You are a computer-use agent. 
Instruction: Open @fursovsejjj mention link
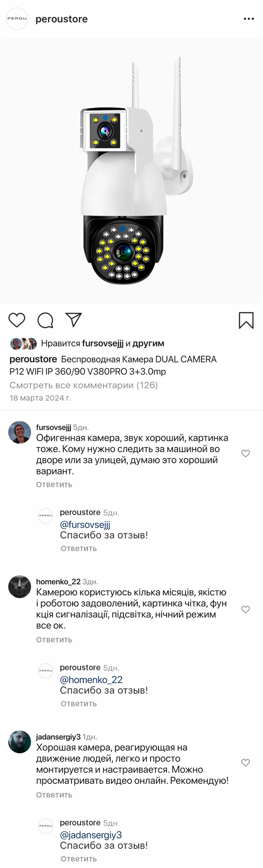pos(85,524)
